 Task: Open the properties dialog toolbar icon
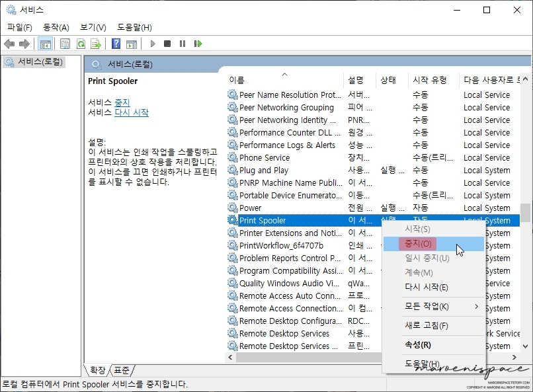point(64,44)
